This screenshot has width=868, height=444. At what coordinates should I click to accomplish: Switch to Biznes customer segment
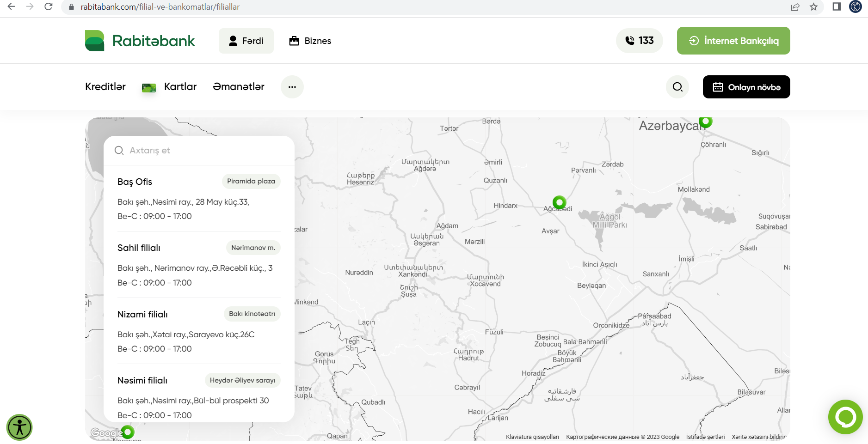coord(310,41)
